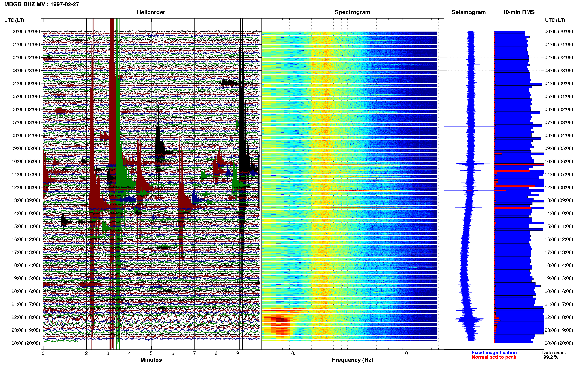Click left time label '10:08 (06:08)'
The height and width of the screenshot is (368, 588).
coord(26,161)
